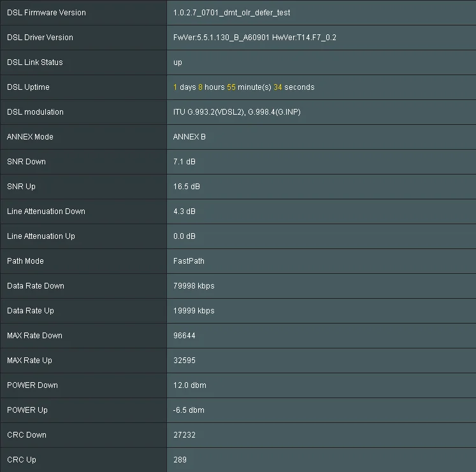This screenshot has width=476, height=472.
Task: Click the 289 CRC value
Action: point(180,460)
